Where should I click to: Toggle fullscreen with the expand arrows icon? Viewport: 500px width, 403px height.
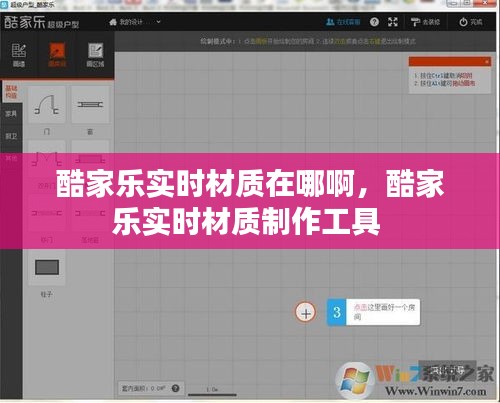tap(393, 22)
